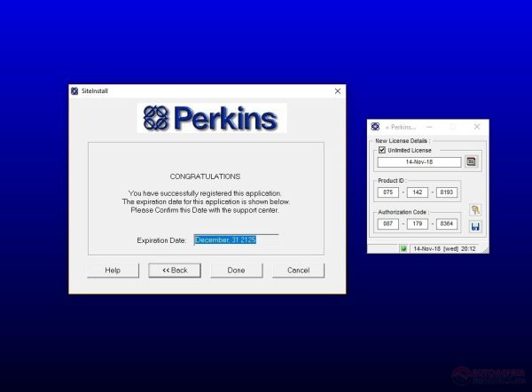Close the SiteInstall dialog window
532x392 pixels.
coord(338,91)
